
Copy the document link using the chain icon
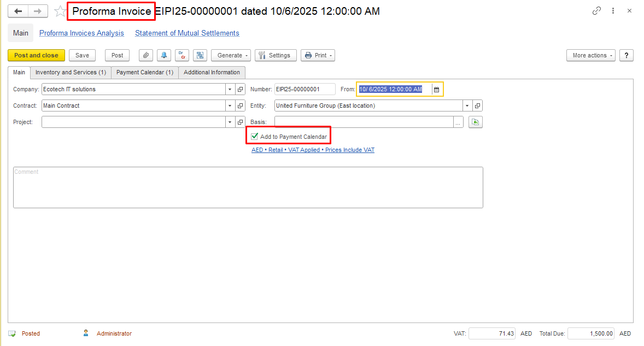596,11
